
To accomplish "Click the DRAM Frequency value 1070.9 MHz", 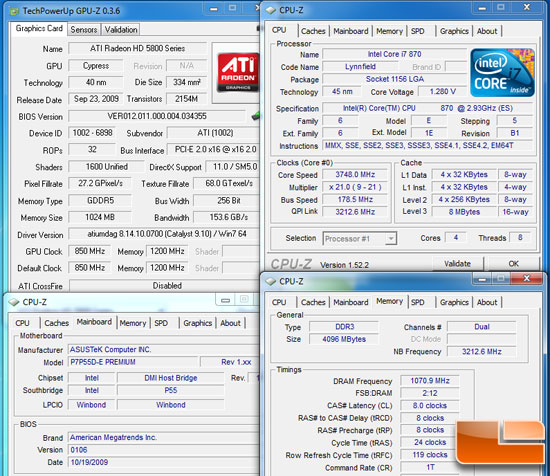I will [x=430, y=381].
